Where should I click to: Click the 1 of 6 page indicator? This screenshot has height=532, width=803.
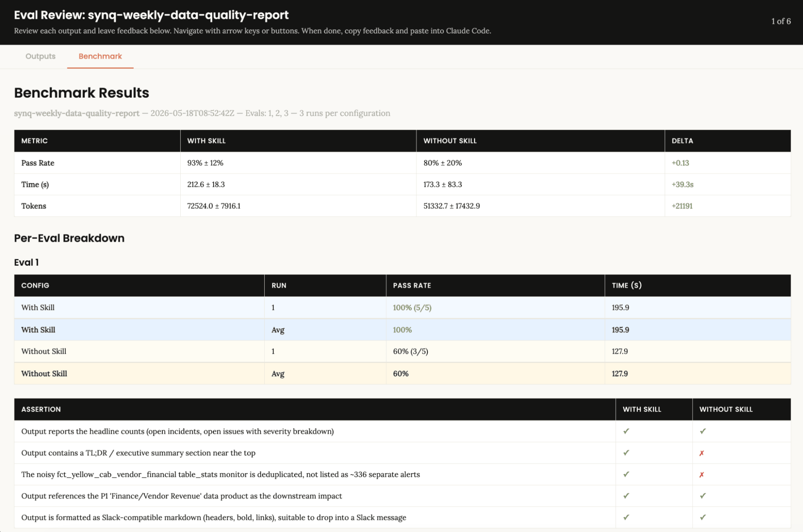[x=781, y=21]
